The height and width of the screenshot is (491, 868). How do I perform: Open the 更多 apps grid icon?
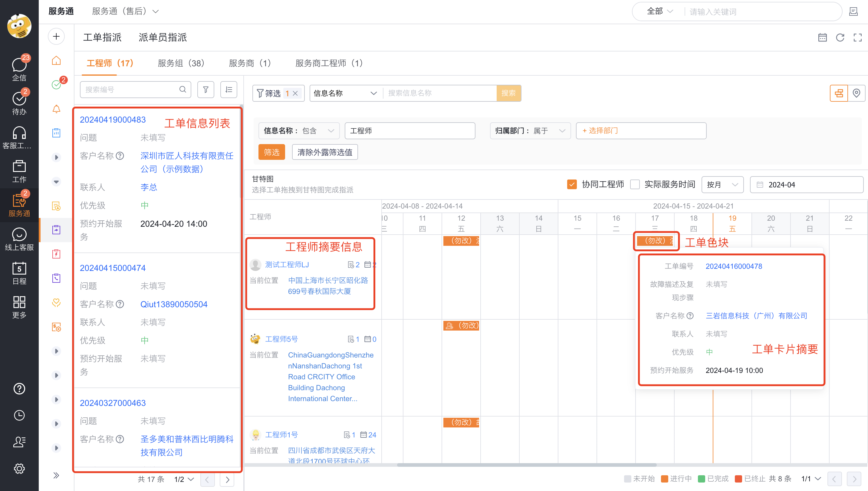tap(19, 302)
